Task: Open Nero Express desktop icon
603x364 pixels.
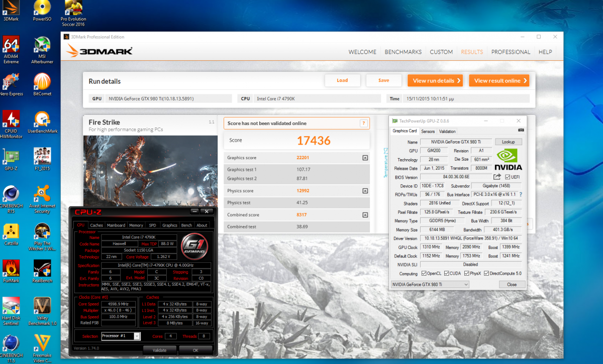Action: pos(11,85)
